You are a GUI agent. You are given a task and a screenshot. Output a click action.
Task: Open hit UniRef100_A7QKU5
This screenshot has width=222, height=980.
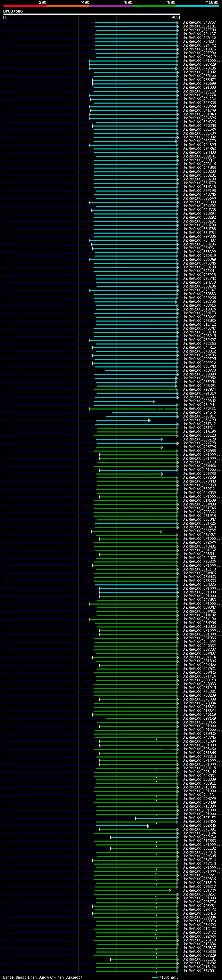coord(199,68)
